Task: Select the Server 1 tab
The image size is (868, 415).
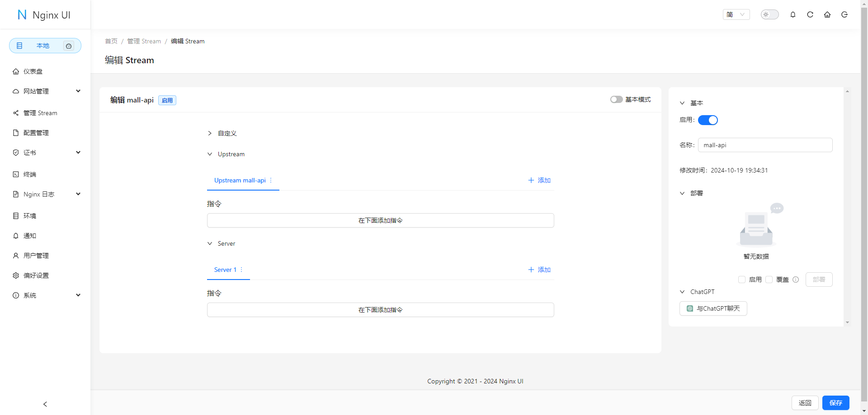Action: point(225,270)
